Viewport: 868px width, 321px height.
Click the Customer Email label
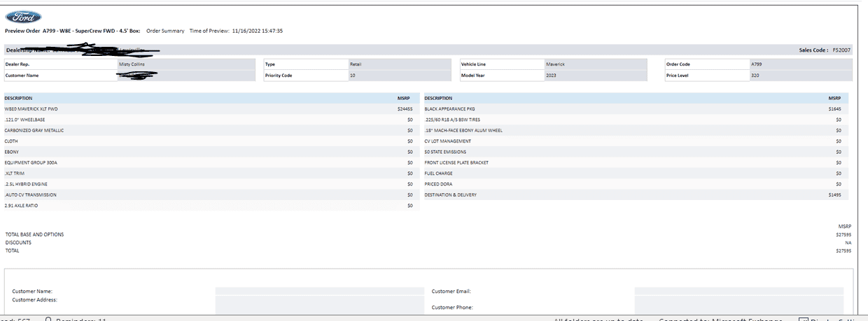point(451,291)
